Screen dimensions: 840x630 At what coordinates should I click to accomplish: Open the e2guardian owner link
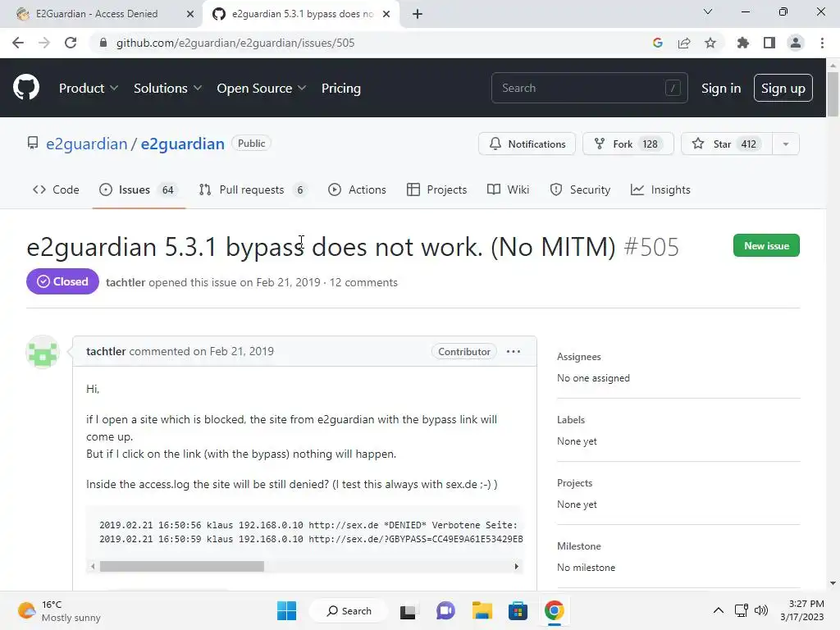click(87, 144)
